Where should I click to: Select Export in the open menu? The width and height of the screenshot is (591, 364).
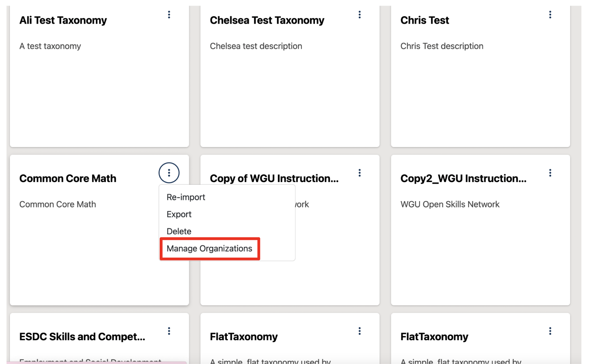179,214
